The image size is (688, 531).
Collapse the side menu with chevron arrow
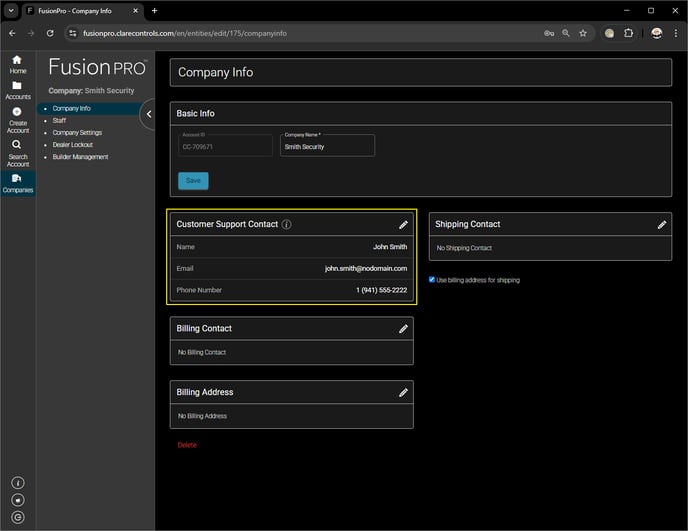coord(149,114)
